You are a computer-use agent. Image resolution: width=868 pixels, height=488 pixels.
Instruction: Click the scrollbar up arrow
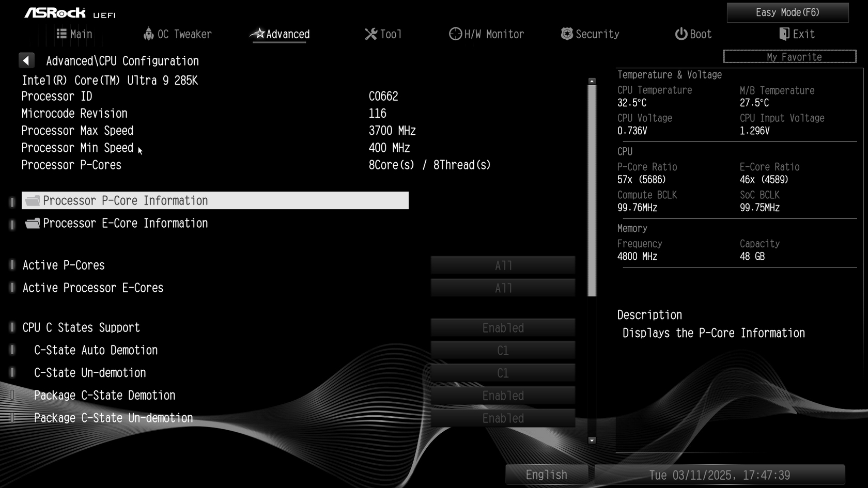tap(592, 81)
